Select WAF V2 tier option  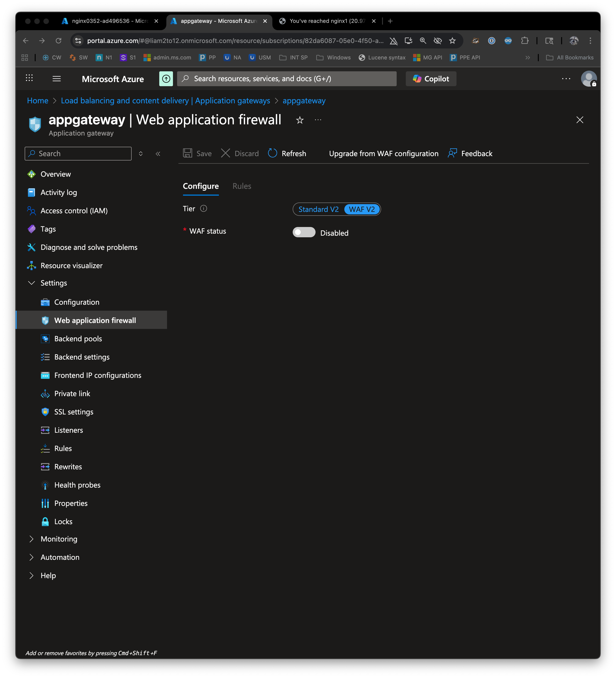362,209
